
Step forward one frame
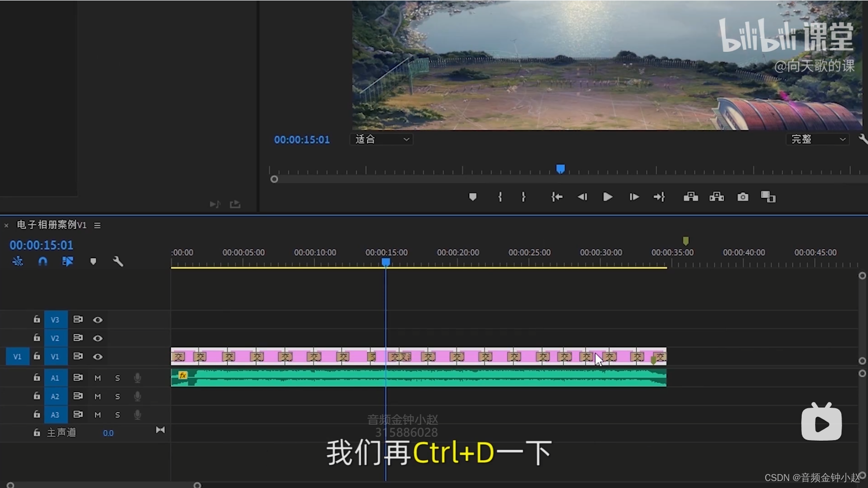tap(634, 197)
